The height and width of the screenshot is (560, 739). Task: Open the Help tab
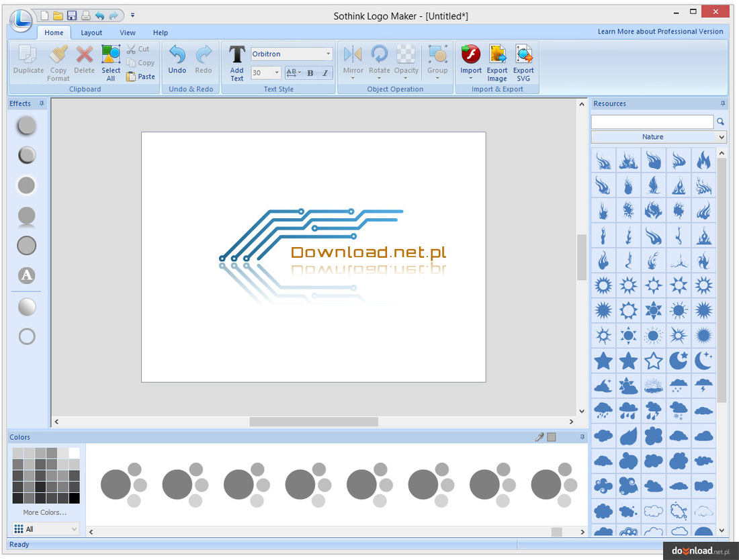point(161,32)
